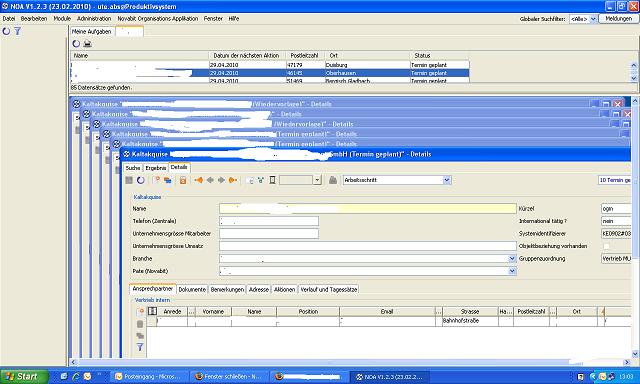Viewport: 640px width, 384px height.
Task: Click the document link icon in Details toolbar
Action: coord(249,180)
